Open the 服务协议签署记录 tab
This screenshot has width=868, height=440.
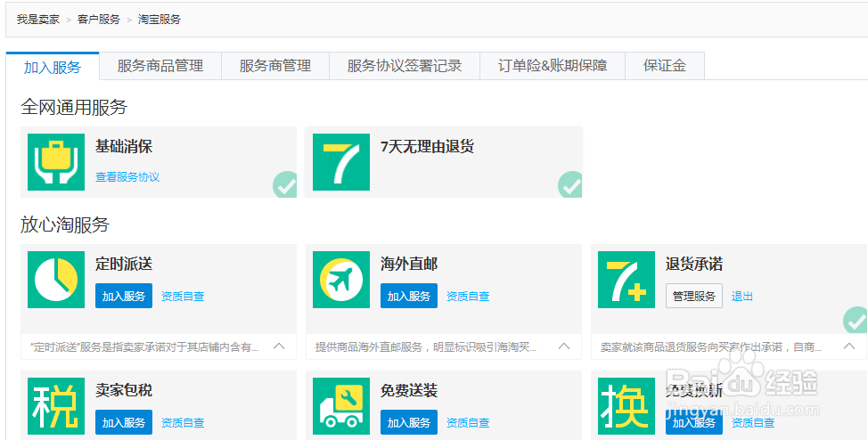[405, 66]
